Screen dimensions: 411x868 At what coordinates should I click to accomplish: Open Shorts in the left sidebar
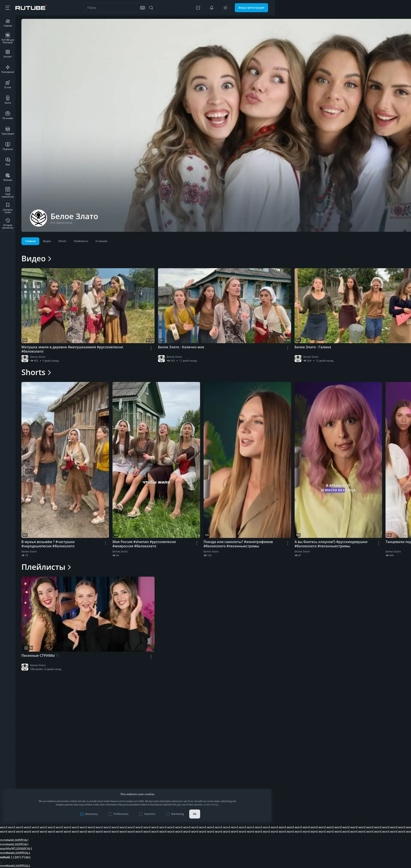click(x=7, y=100)
